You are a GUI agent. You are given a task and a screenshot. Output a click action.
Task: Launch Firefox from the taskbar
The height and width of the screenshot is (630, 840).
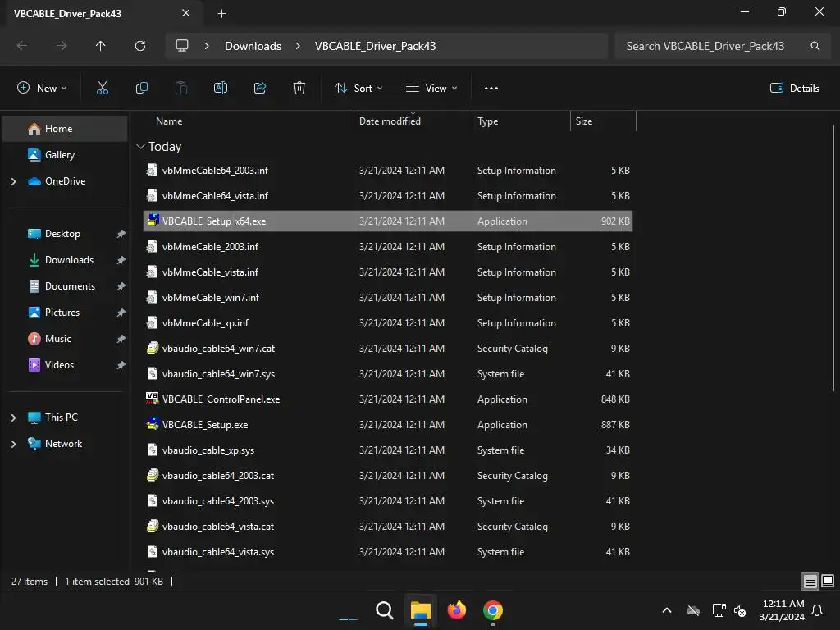(x=457, y=610)
